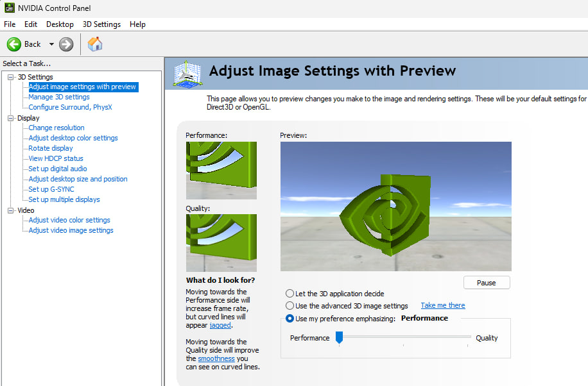Click the NVIDIA Control Panel title bar icon
Screen dimensions: 588x386
point(10,8)
